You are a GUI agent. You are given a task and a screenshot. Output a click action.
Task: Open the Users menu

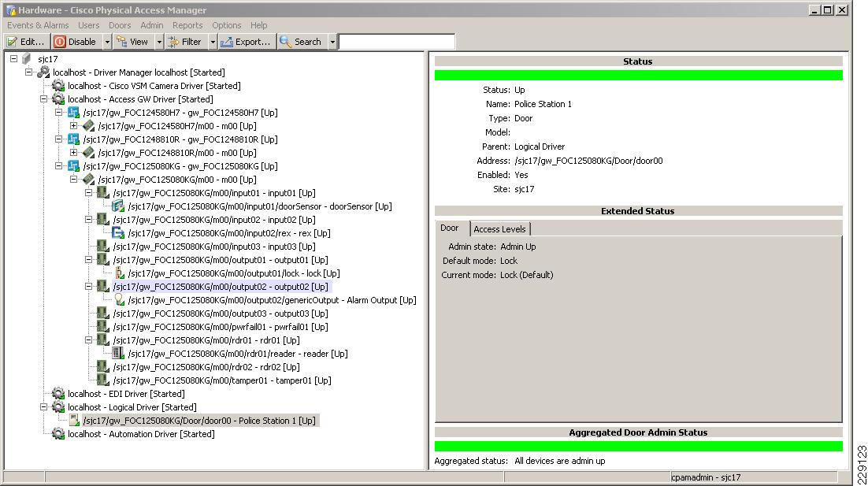[88, 25]
